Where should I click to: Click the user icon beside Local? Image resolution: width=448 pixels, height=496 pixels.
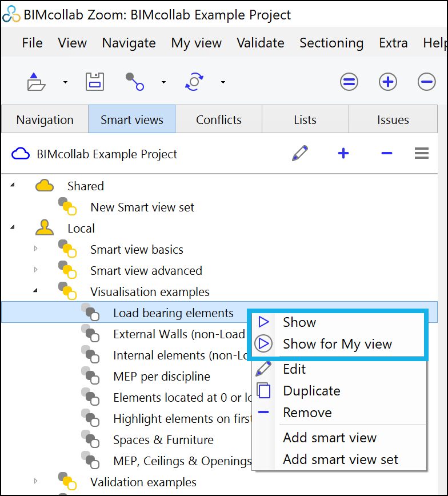point(45,227)
